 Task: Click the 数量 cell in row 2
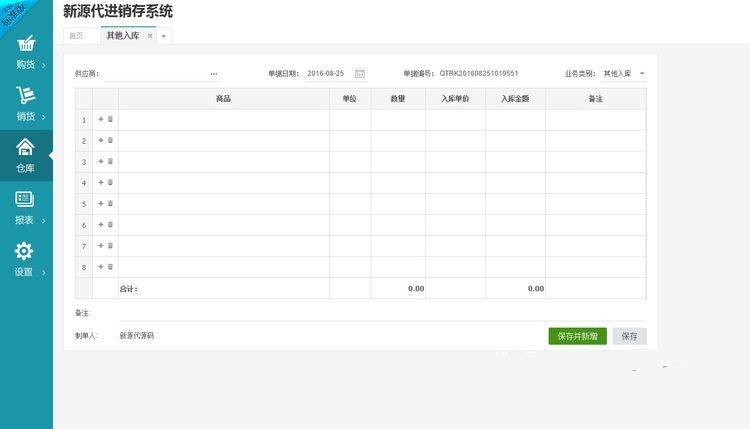tap(398, 141)
